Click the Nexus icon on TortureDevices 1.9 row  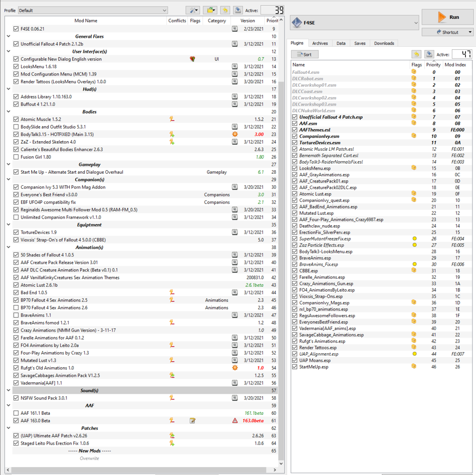click(234, 232)
